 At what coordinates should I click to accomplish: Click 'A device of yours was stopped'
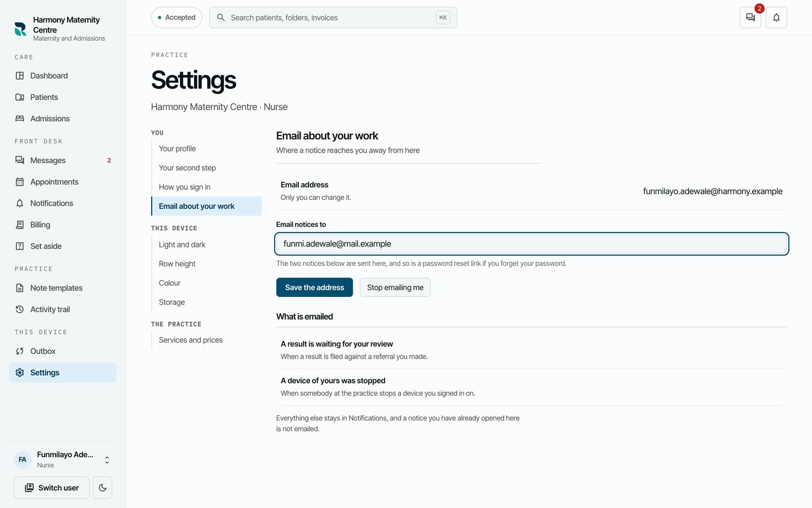(x=333, y=380)
